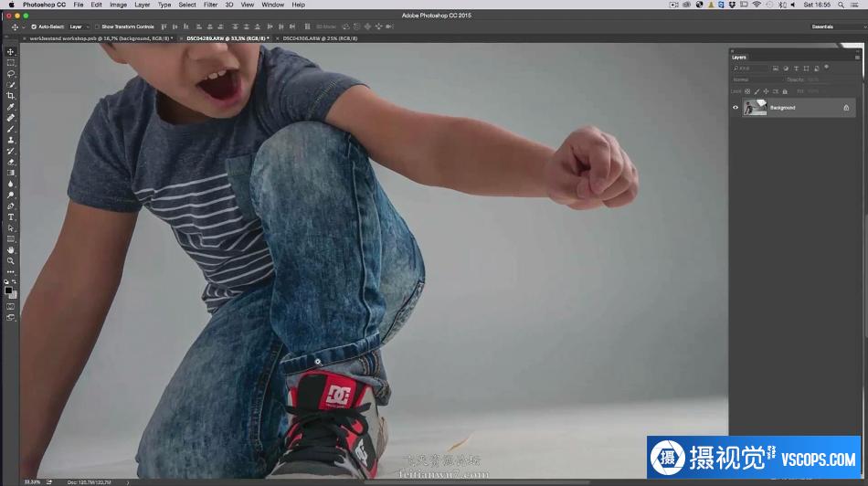This screenshot has height=486, width=868.
Task: Click Auto-Align Layers button
Action: click(x=307, y=26)
